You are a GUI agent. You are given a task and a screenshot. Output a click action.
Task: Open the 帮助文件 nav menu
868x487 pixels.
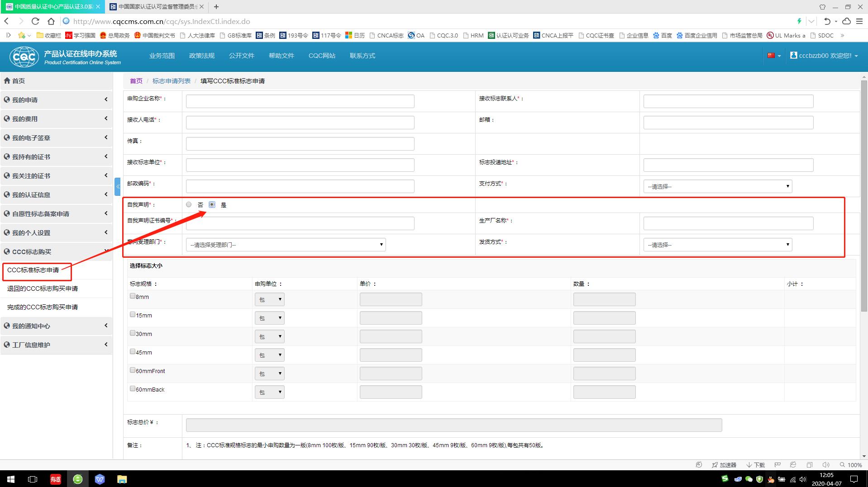click(x=281, y=56)
